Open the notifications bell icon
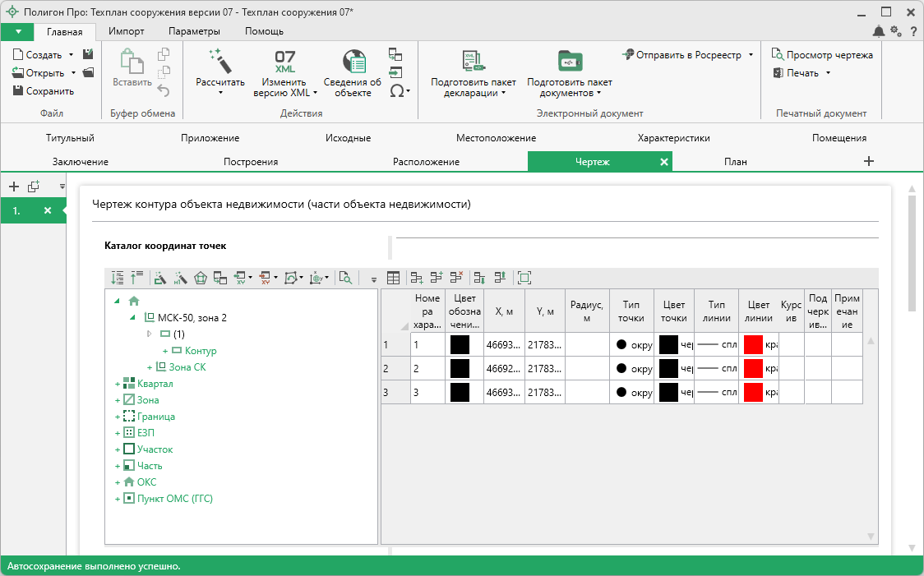The width and height of the screenshot is (924, 576). [879, 31]
